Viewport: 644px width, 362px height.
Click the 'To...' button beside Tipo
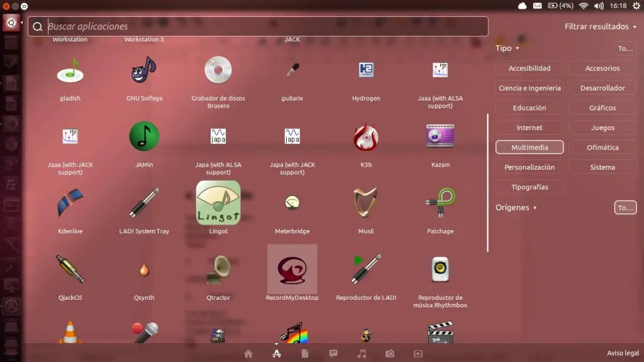click(625, 48)
